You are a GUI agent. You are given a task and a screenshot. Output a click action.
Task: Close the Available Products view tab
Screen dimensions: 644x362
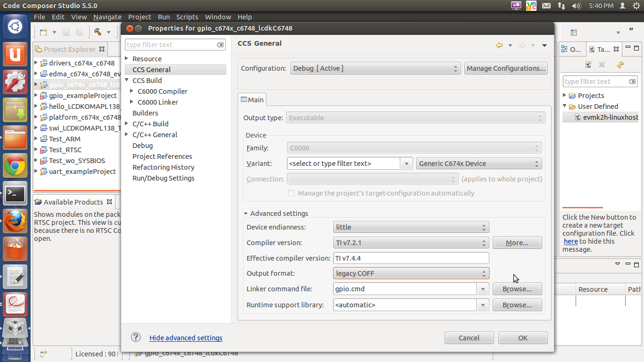pyautogui.click(x=109, y=202)
